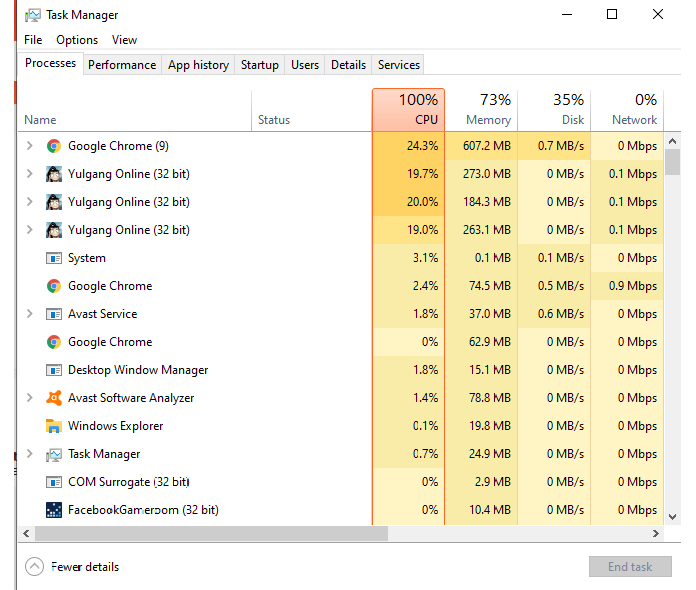696x590 pixels.
Task: Click the System process icon
Action: pyautogui.click(x=54, y=258)
